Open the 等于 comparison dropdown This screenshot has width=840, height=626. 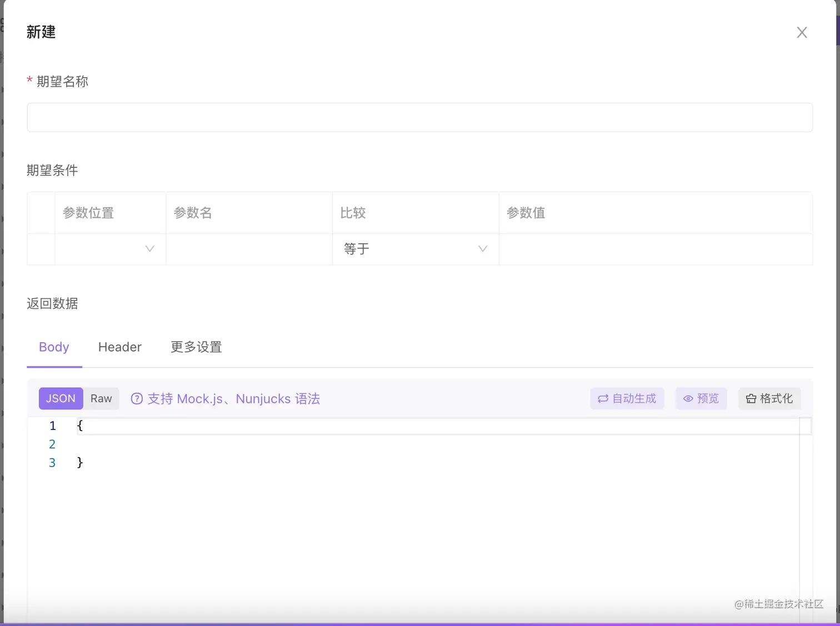pyautogui.click(x=416, y=249)
